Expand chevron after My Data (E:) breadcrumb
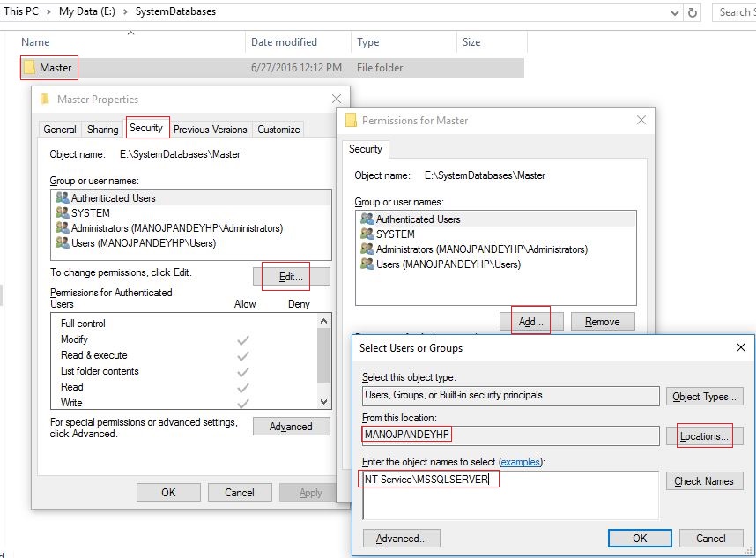Viewport: 756px width, 558px height. pos(125,11)
